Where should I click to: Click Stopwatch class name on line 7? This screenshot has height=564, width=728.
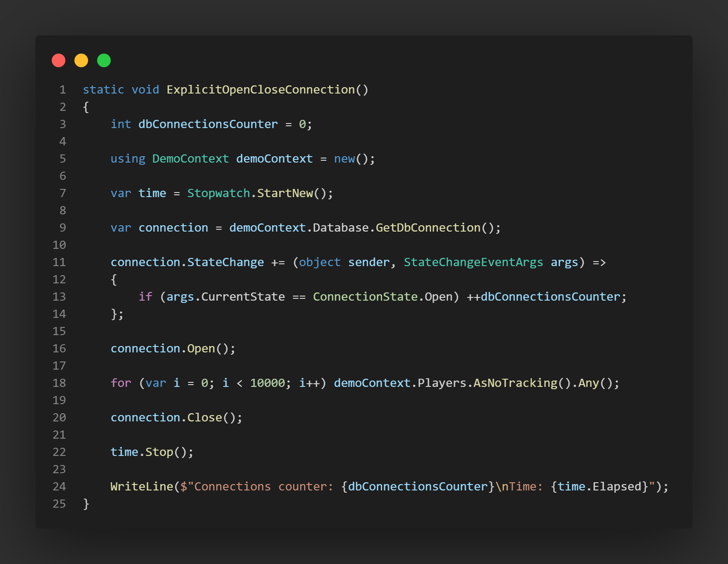pyautogui.click(x=219, y=193)
